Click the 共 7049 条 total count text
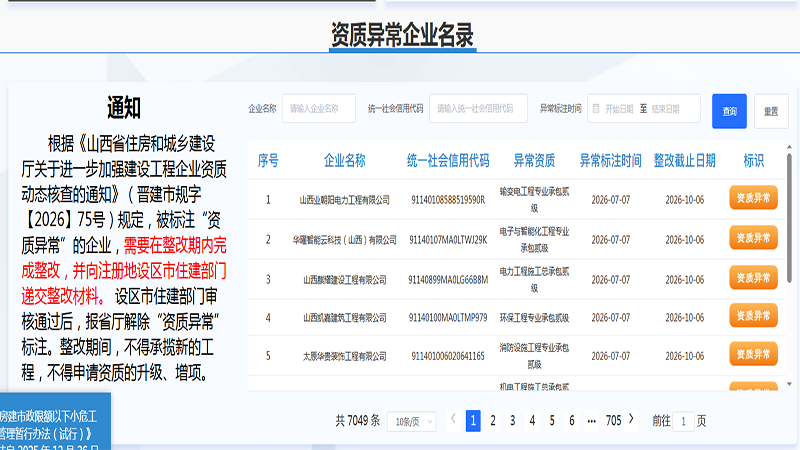This screenshot has height=450, width=800. pos(358,421)
